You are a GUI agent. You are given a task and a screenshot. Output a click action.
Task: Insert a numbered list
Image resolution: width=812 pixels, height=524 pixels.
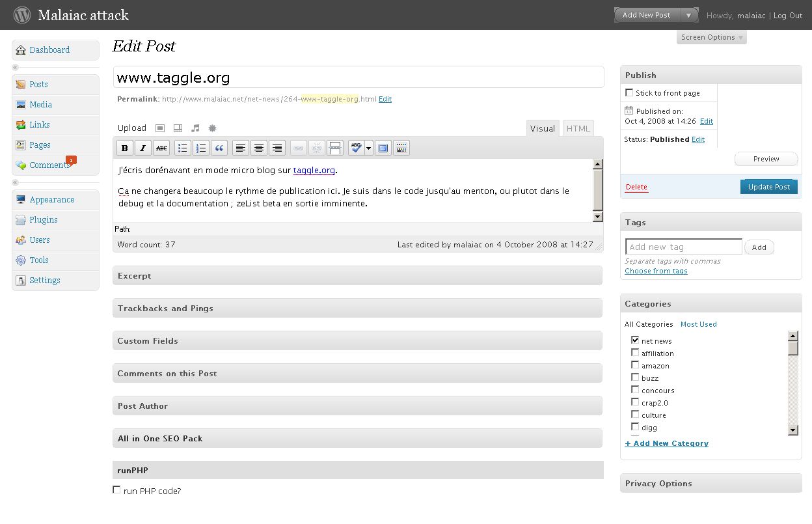[202, 148]
